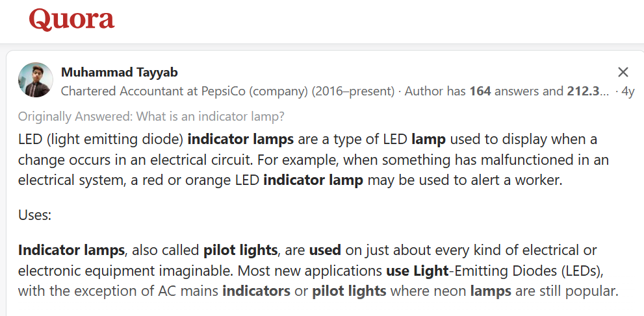Click bold 'pilot lights' before 'where neon'
This screenshot has height=316, width=644.
pyautogui.click(x=349, y=291)
